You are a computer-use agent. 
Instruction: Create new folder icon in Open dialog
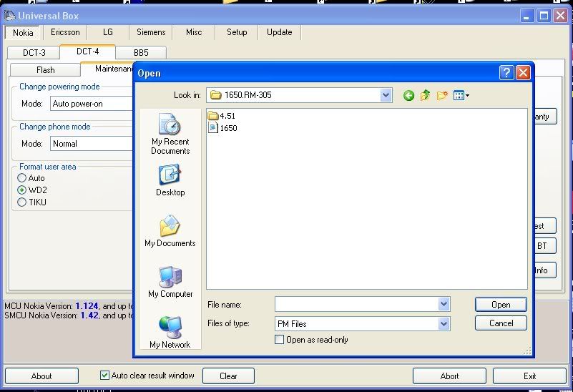442,96
